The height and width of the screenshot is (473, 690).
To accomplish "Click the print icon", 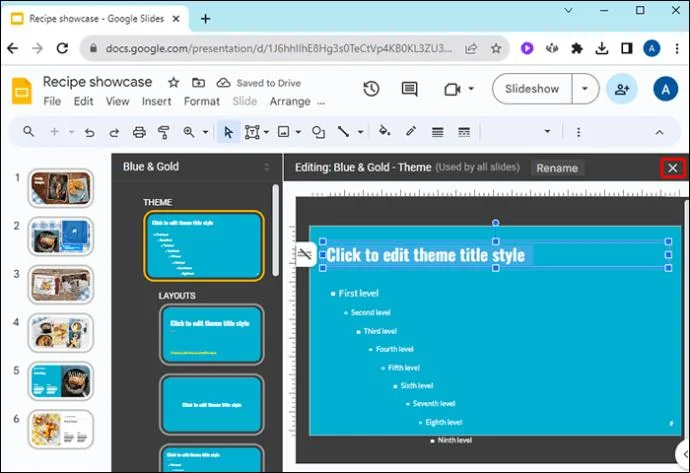I will point(139,132).
